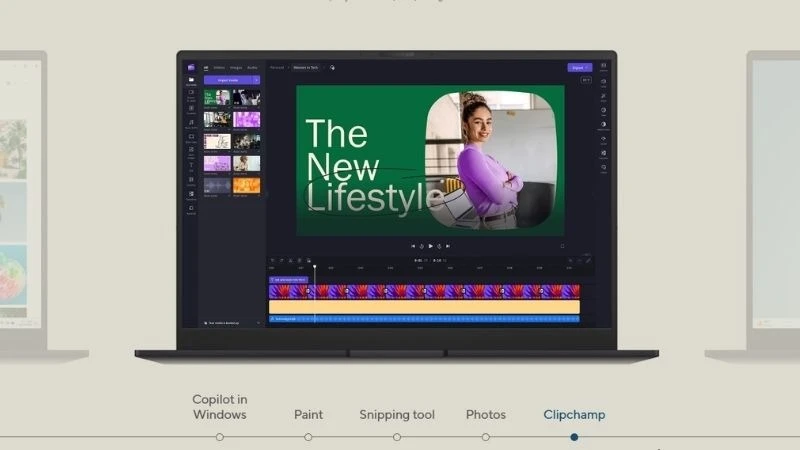This screenshot has height=450, width=800.
Task: Open the Speed icon in right property panel
Action: 604,138
